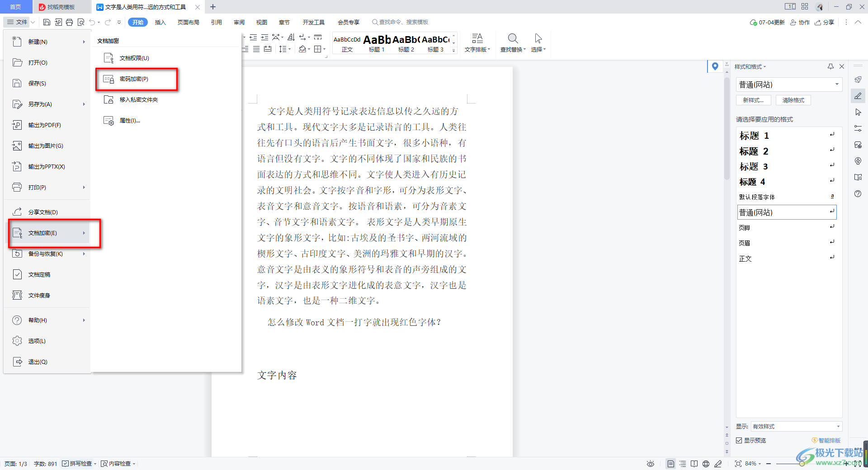Close the Styles and Formatting pane

842,66
